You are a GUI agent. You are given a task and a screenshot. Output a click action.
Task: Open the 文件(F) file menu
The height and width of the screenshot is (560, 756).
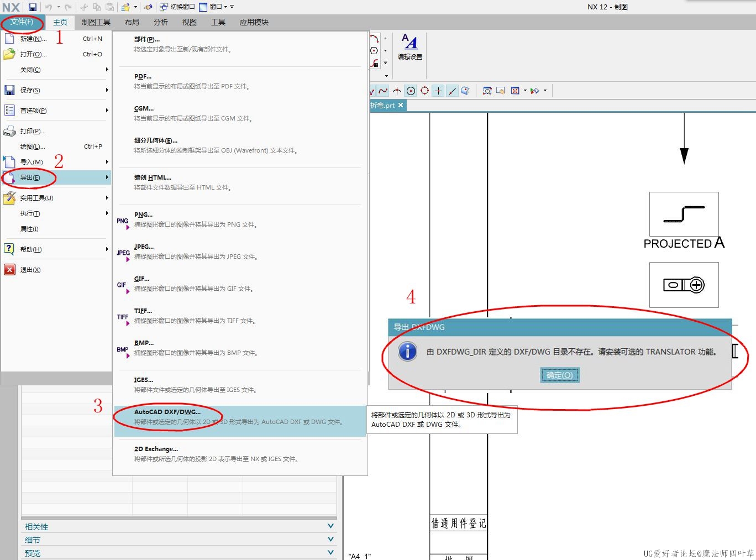[x=22, y=22]
